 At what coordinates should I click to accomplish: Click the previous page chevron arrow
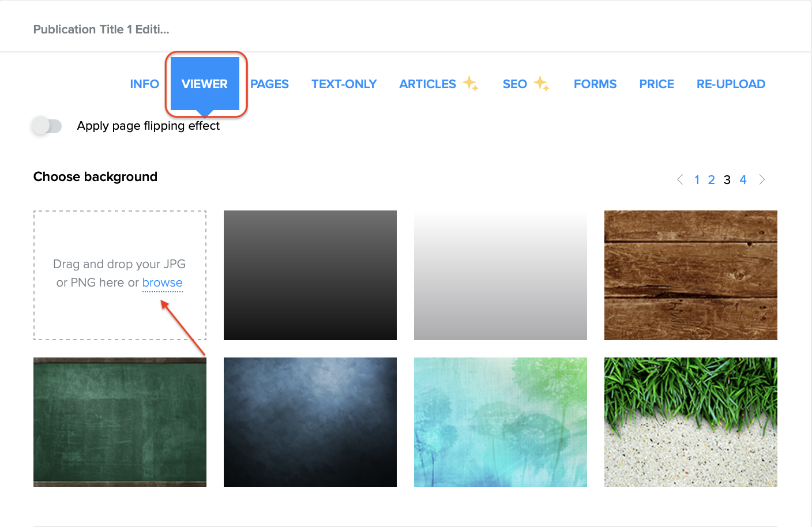680,180
